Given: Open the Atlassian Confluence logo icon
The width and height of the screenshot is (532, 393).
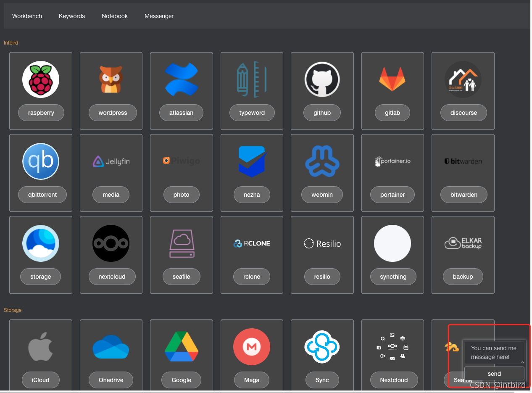Looking at the screenshot, I should point(182,79).
